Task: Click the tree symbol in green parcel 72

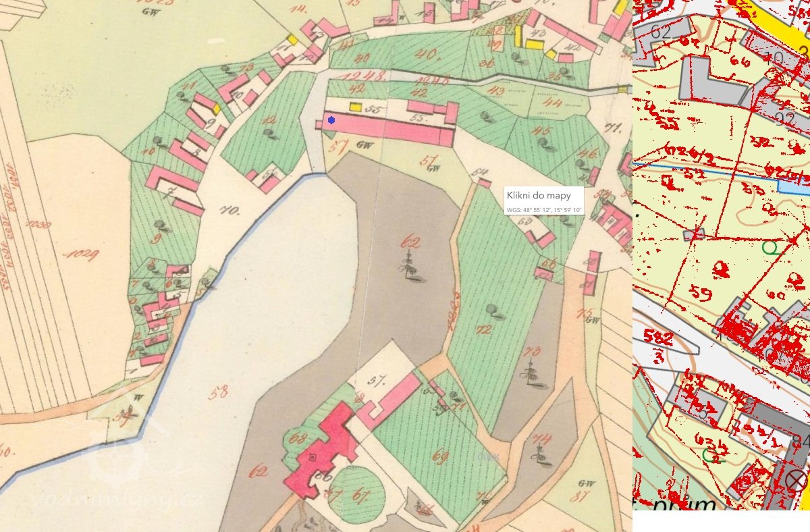Action: click(494, 311)
